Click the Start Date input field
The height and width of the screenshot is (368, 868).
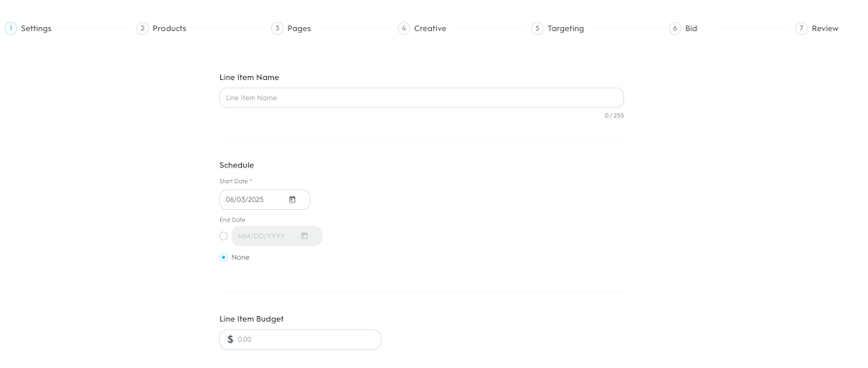(264, 199)
